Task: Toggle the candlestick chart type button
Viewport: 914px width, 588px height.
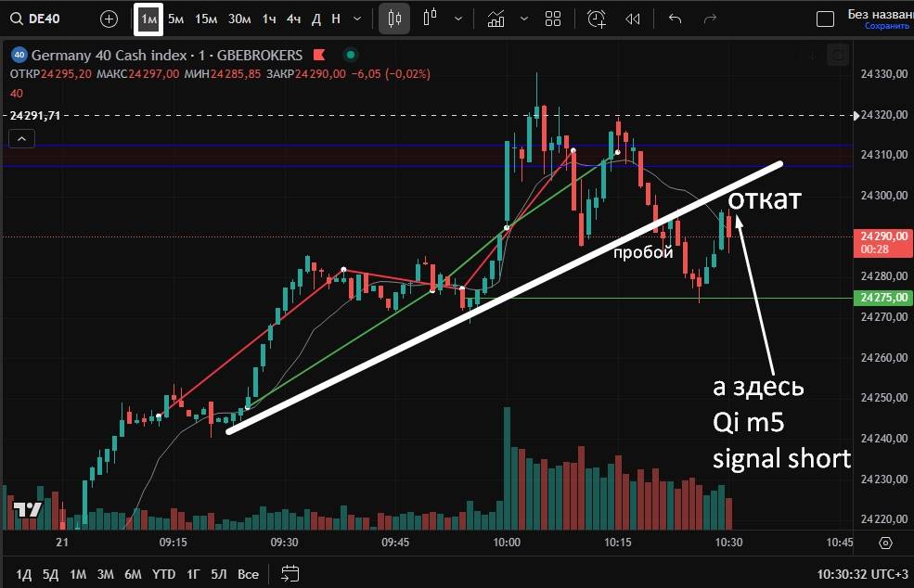Action: coord(394,19)
